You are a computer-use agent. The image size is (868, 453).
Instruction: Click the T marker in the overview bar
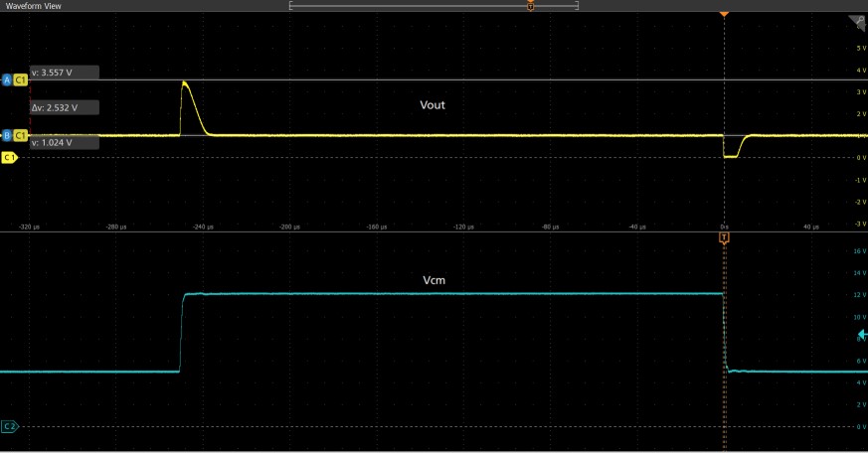pyautogui.click(x=530, y=6)
